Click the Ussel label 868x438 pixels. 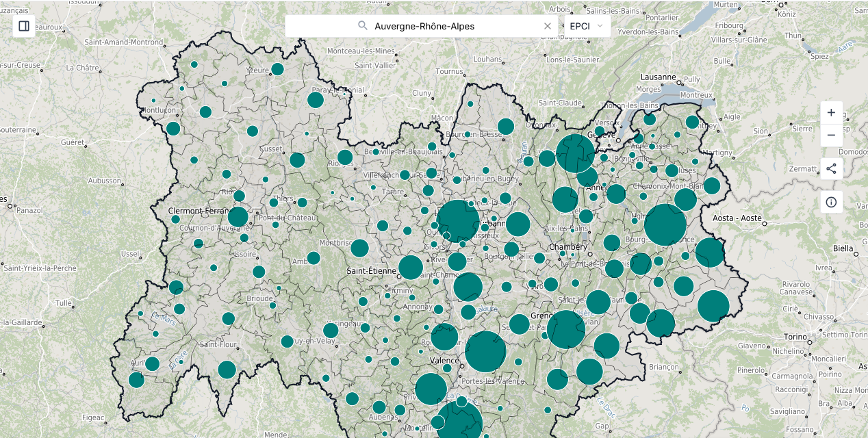pos(129,254)
